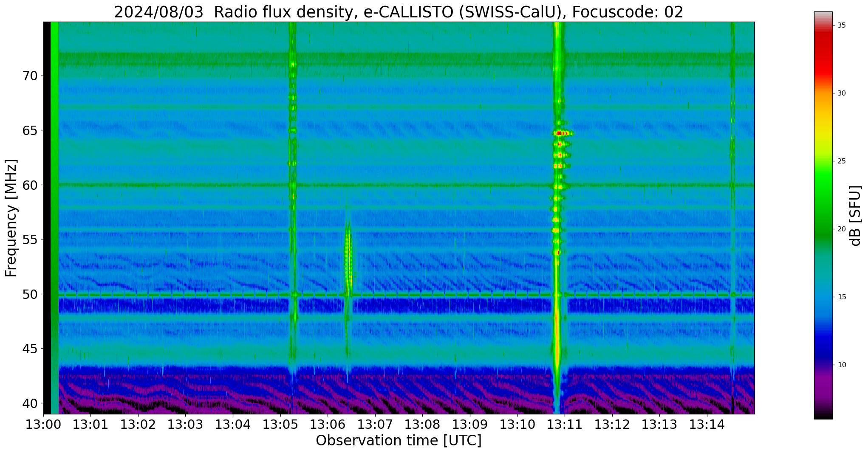Screen dimensions: 868x453
Task: Click the 13:14 time tick label
Action: [x=707, y=425]
